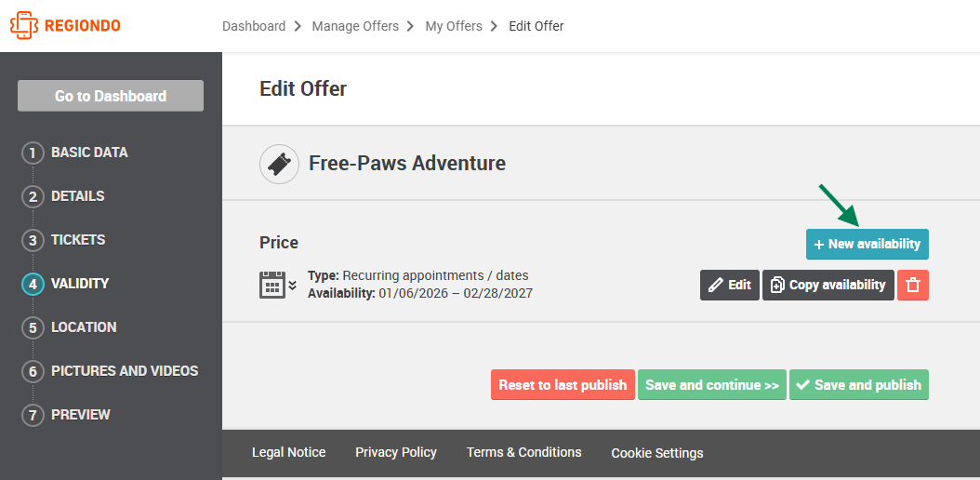The image size is (980, 480).
Task: Click Copy availability button
Action: click(x=828, y=285)
